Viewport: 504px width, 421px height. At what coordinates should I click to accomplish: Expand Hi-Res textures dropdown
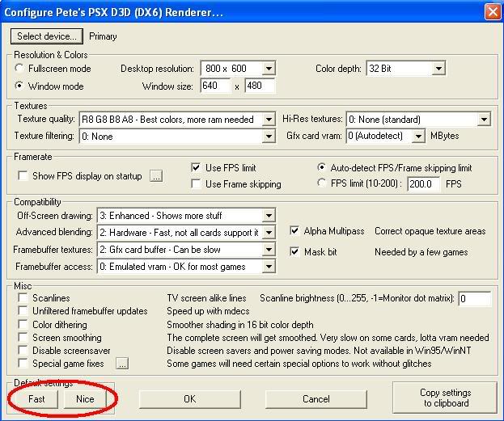(483, 120)
